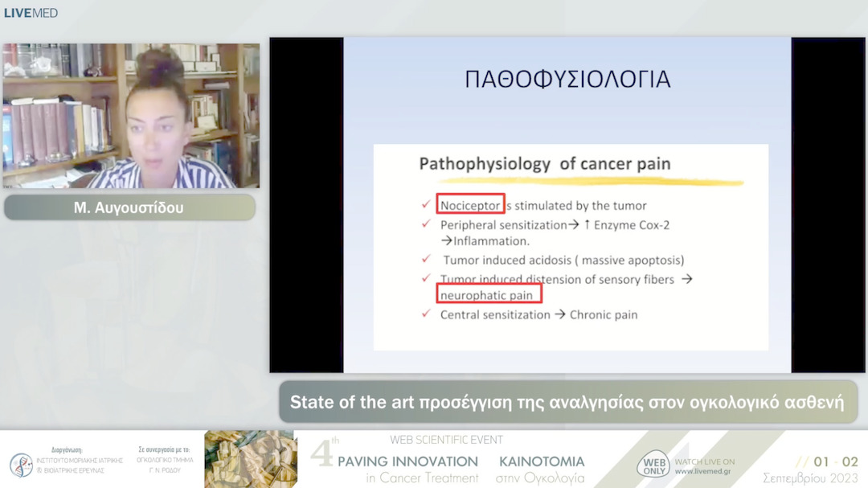
Task: Click the LIVEMED logo
Action: (31, 13)
